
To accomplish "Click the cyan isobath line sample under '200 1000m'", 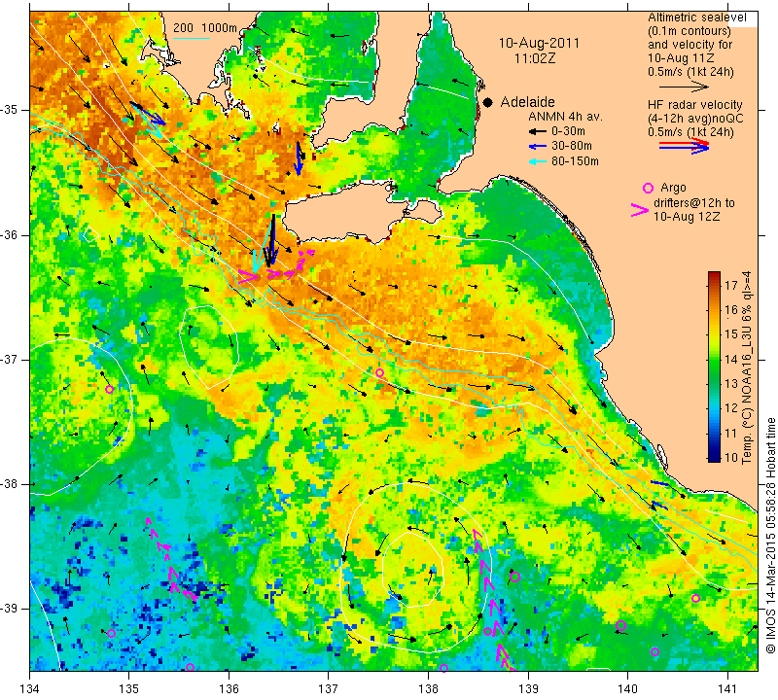I will click(192, 38).
